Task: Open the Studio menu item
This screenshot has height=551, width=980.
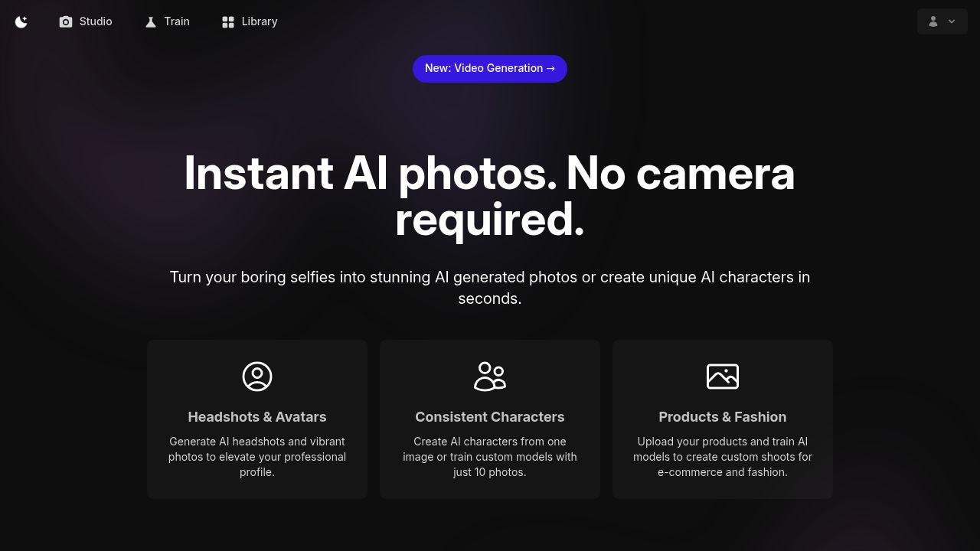Action: (86, 21)
